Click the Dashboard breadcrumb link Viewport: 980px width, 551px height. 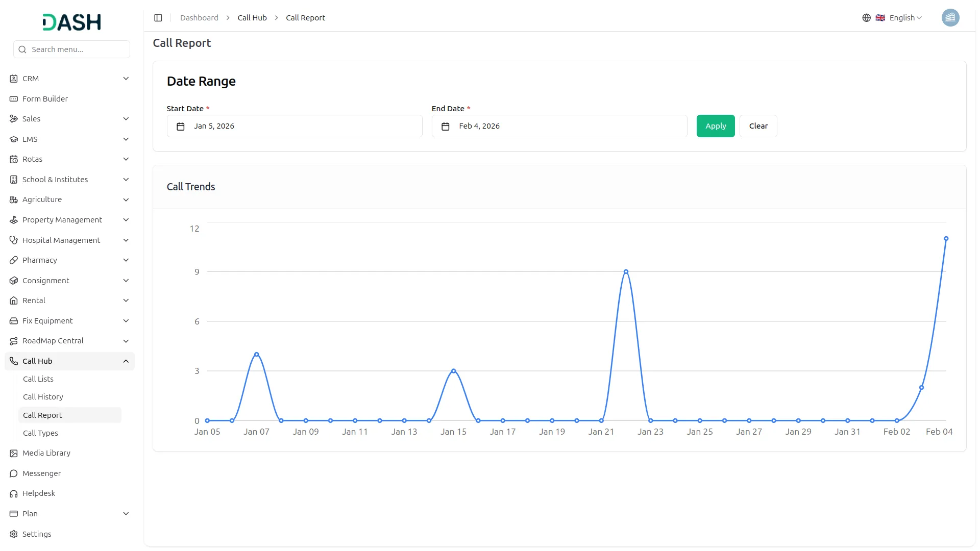(199, 18)
